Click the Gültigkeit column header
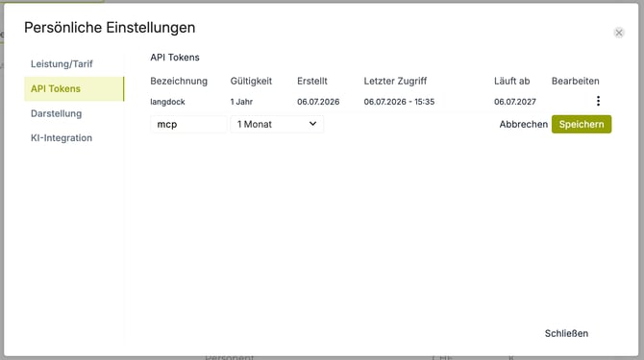The height and width of the screenshot is (360, 644). 251,82
